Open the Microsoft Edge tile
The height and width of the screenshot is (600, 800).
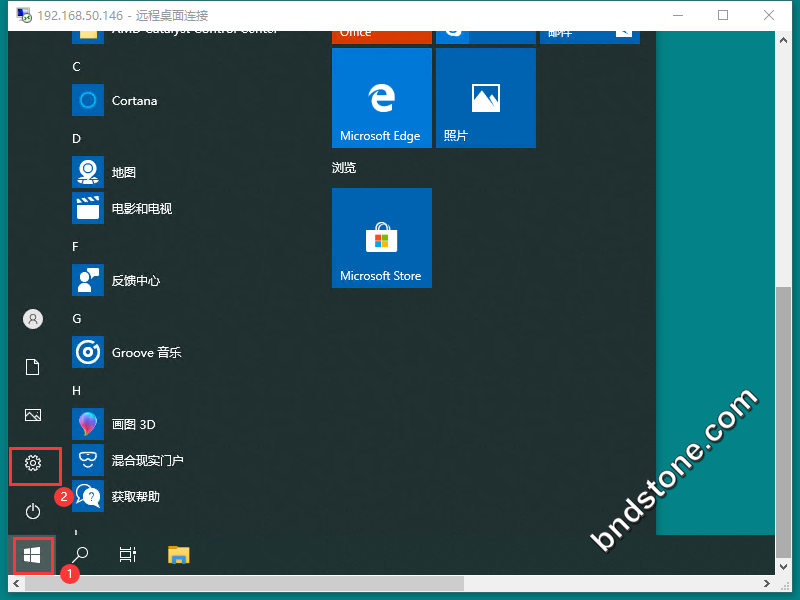click(381, 98)
